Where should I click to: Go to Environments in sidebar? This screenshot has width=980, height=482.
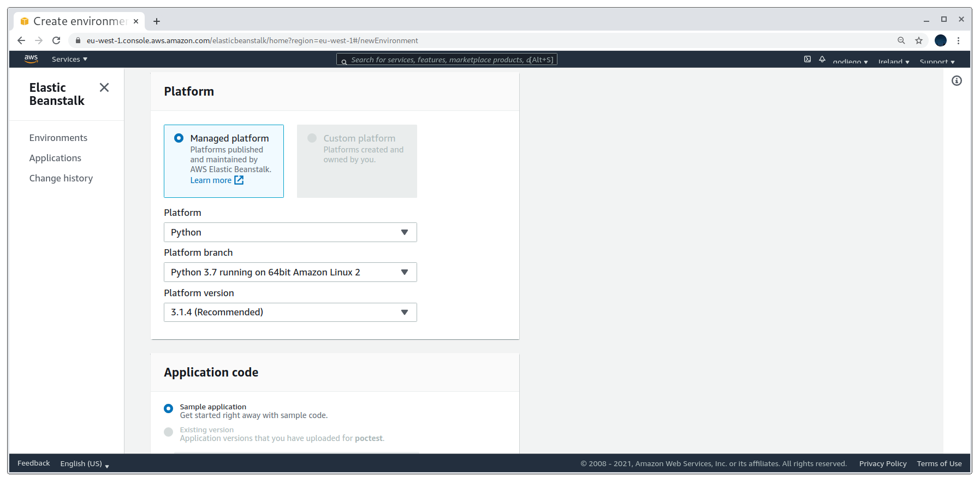[58, 138]
